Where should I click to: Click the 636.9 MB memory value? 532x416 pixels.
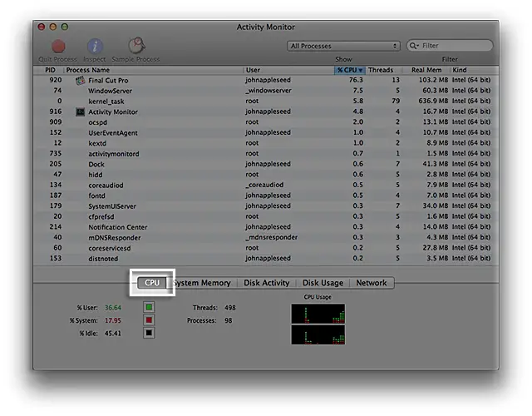click(433, 102)
